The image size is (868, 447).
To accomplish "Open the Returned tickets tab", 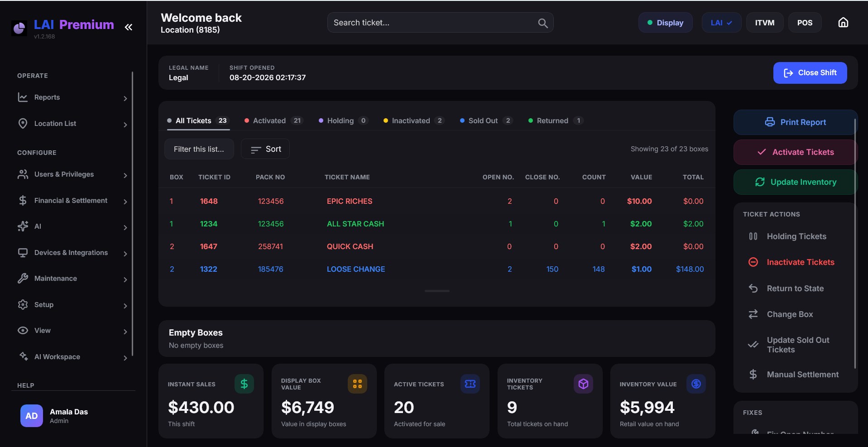I will (556, 121).
